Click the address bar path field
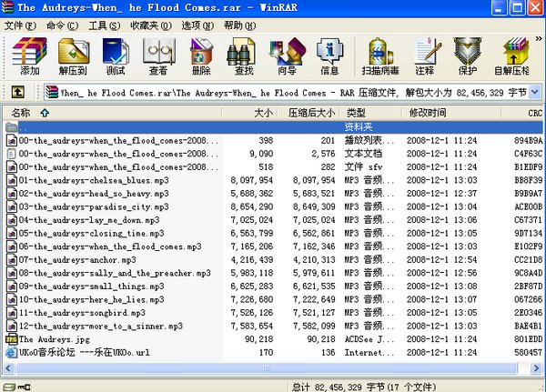Viewport: 546px width, 392px height. [287, 92]
